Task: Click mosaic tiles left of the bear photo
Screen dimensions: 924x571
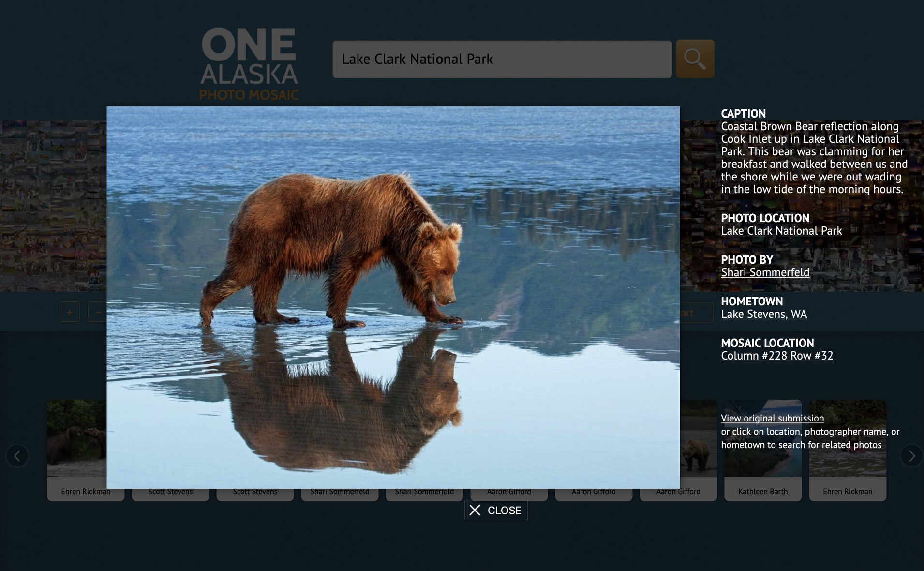Action: [x=53, y=206]
